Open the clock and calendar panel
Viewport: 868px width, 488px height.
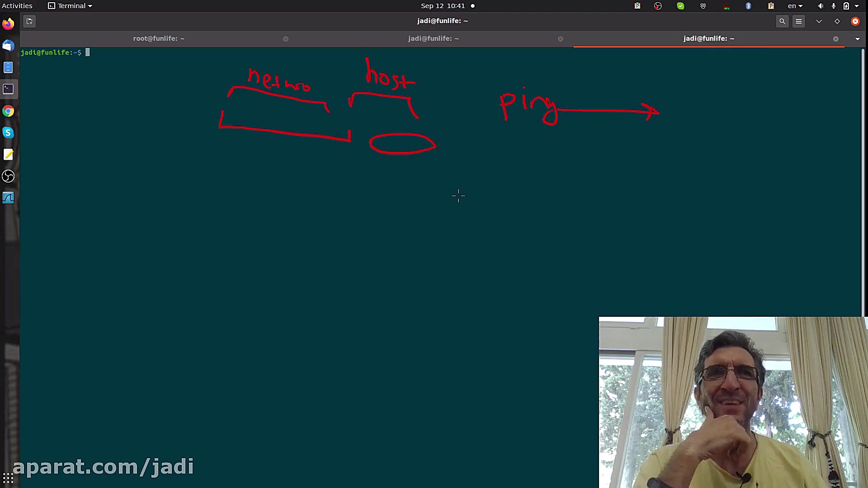[443, 6]
